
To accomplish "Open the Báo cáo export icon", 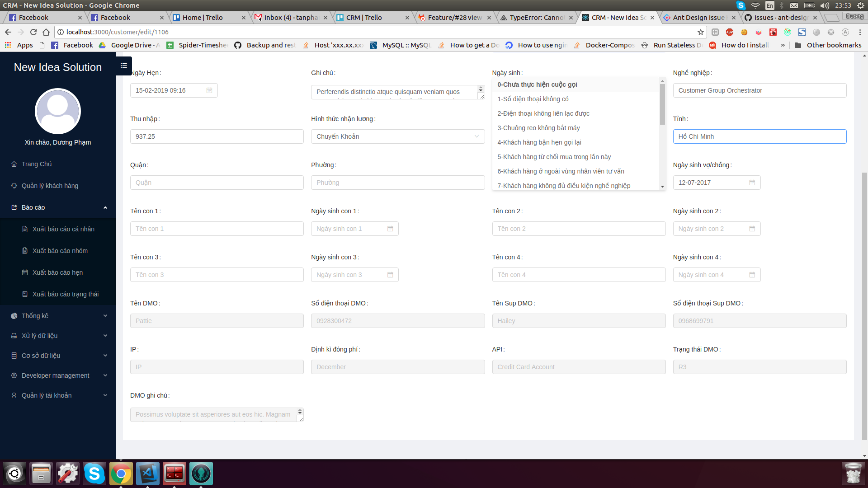I will click(x=14, y=207).
